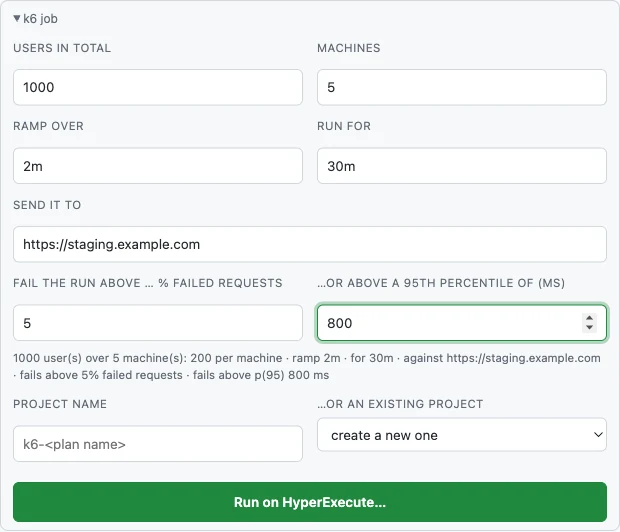This screenshot has height=532, width=620.
Task: Select the 95th percentile ms field
Action: pyautogui.click(x=462, y=323)
